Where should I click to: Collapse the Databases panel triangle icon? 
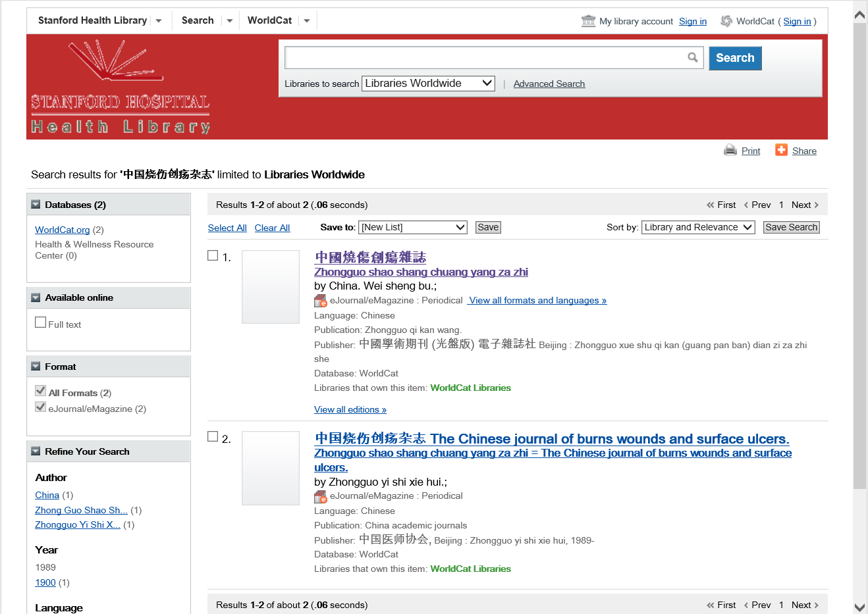36,205
